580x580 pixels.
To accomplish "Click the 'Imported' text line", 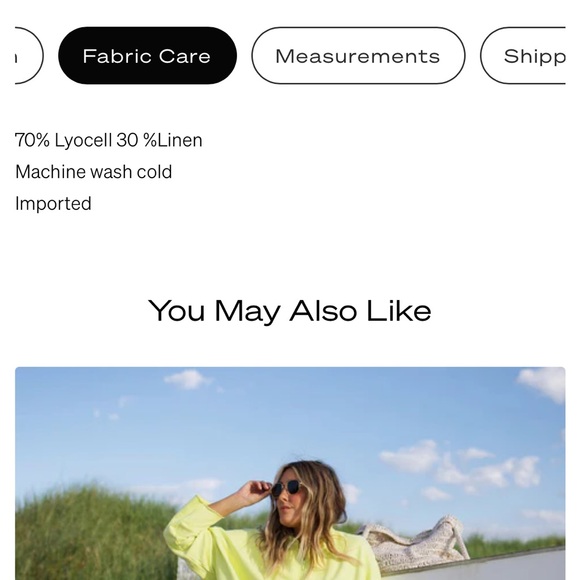I will point(53,204).
